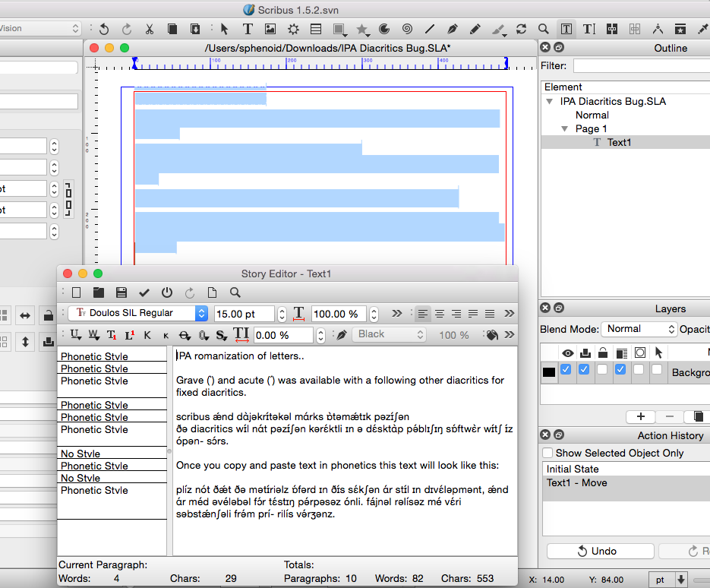Click the Background layer black color swatch
The height and width of the screenshot is (588, 710).
click(549, 372)
